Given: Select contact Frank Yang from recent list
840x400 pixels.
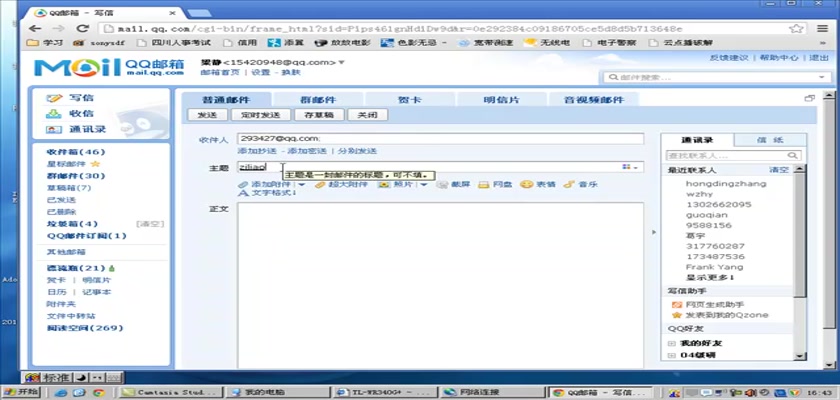Looking at the screenshot, I should (714, 267).
